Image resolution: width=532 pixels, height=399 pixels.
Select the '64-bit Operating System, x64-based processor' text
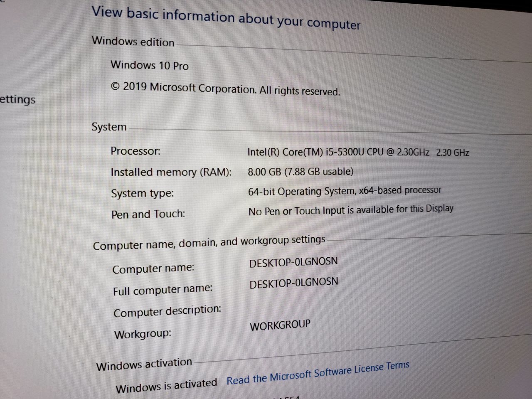345,191
